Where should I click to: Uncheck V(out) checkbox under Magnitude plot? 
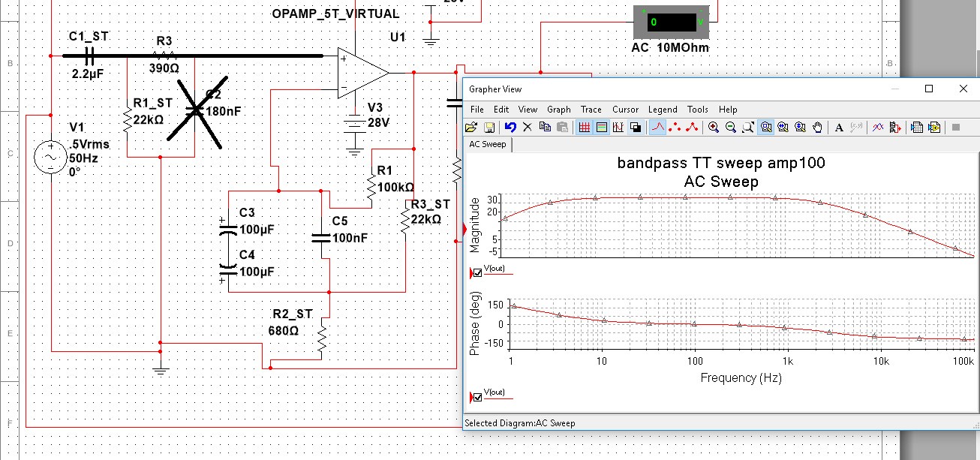[x=477, y=272]
